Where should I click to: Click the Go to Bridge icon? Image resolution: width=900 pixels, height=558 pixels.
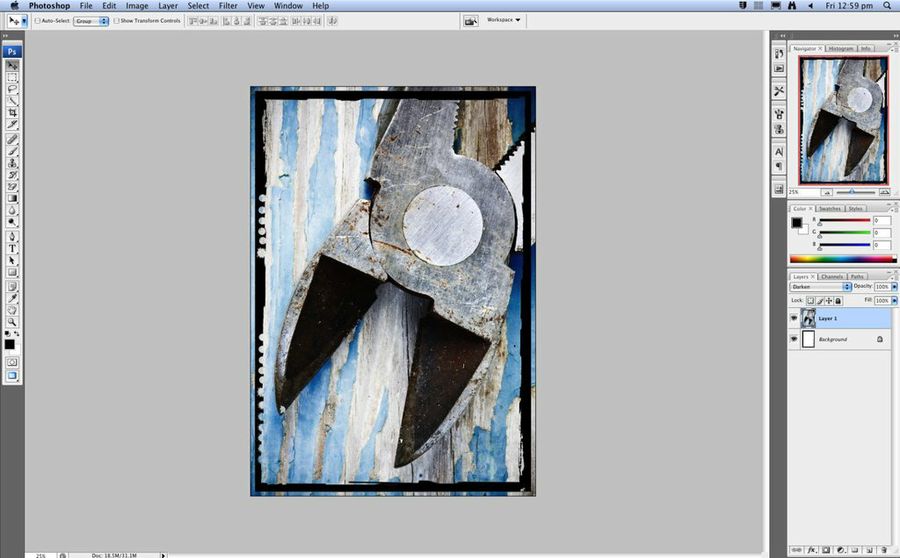click(x=471, y=21)
